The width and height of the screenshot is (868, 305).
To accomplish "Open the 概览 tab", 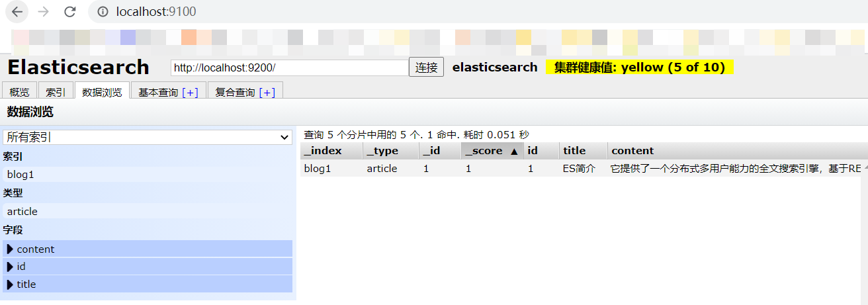I will pyautogui.click(x=19, y=92).
